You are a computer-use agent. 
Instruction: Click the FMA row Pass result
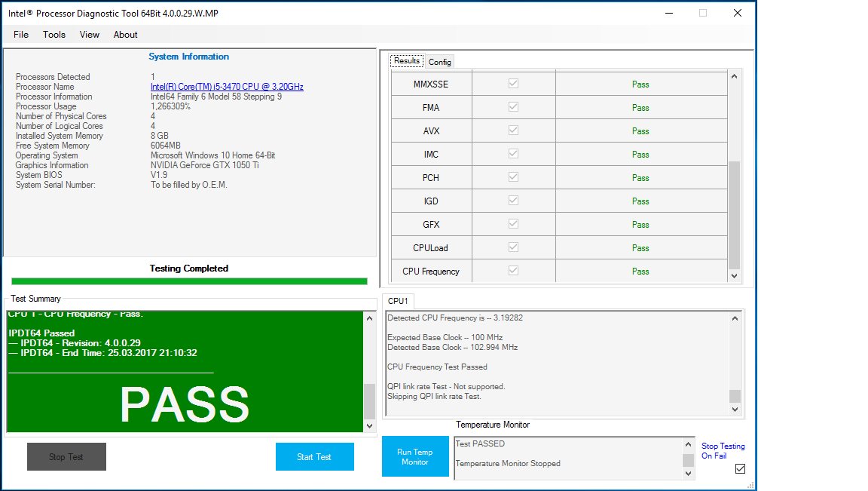(x=640, y=108)
